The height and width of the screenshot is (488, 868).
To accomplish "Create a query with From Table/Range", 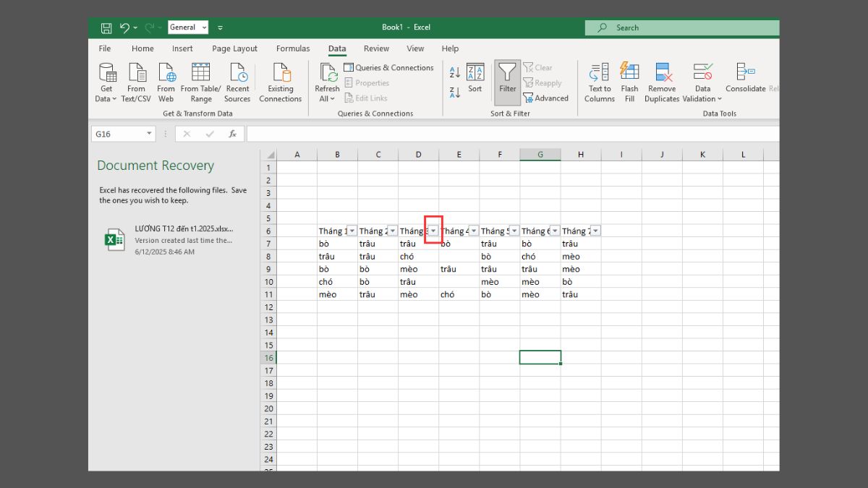I will pyautogui.click(x=200, y=81).
